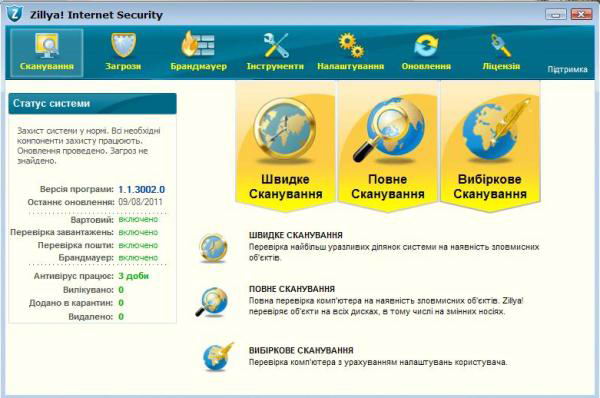The width and height of the screenshot is (600, 398).
Task: Open the Оновлення refresh icon
Action: pos(426,46)
